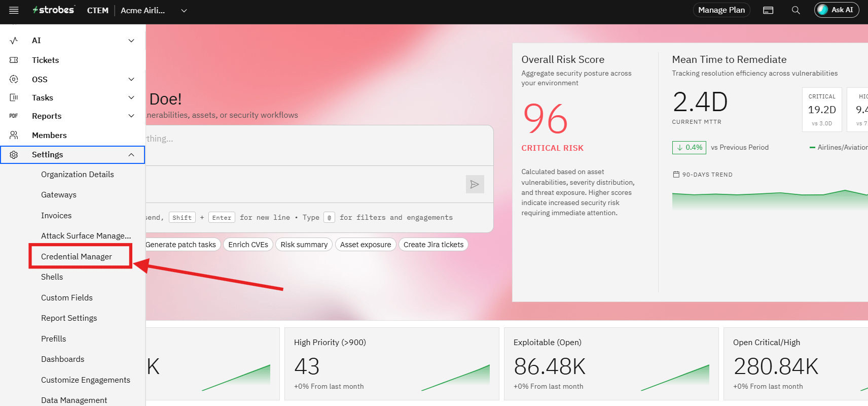Click the Manage Plan button
This screenshot has width=868, height=406.
(721, 10)
